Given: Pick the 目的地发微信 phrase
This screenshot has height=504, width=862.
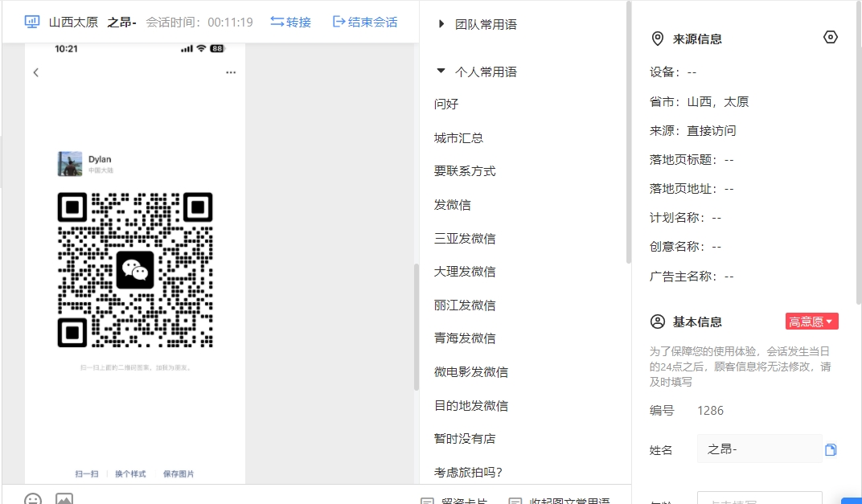Looking at the screenshot, I should pos(471,406).
